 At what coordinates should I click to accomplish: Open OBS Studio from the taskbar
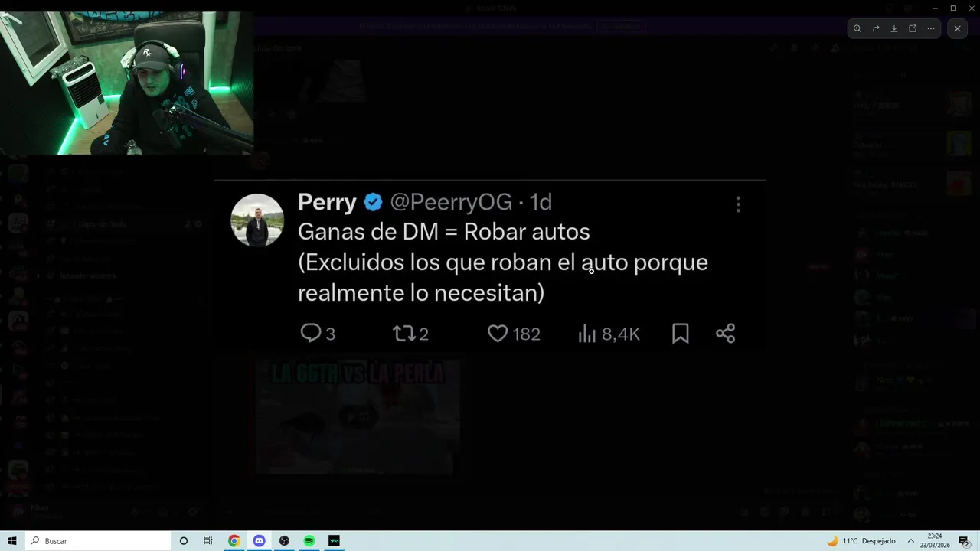point(284,541)
